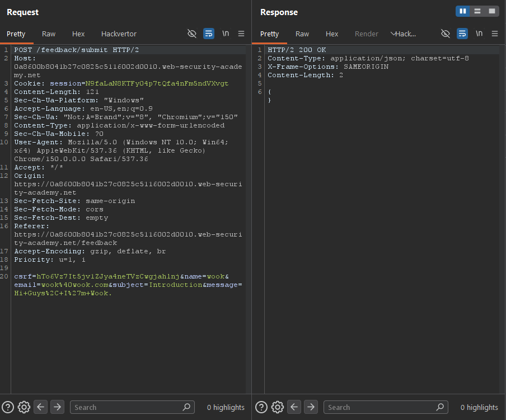
Task: Toggle hide non-printable view in Response panel
Action: [x=446, y=34]
